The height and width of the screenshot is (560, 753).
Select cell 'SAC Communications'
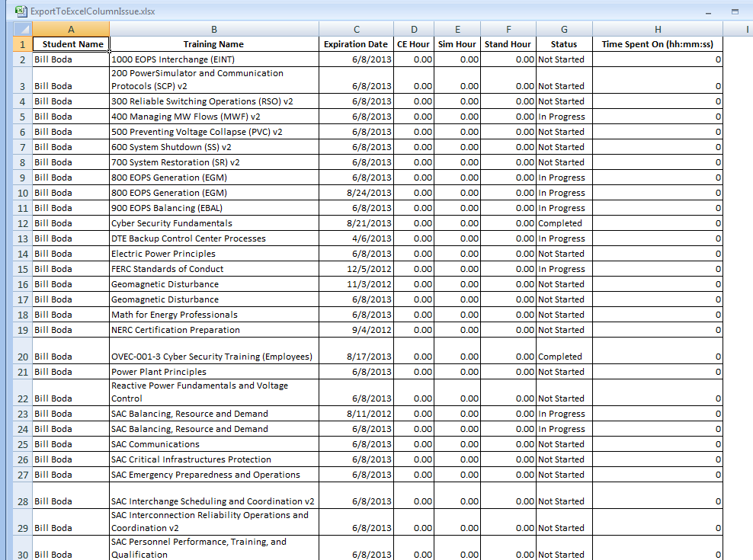(x=214, y=444)
